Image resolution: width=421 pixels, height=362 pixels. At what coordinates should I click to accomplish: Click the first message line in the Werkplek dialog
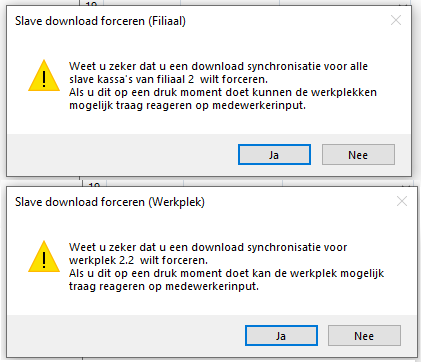coord(208,247)
